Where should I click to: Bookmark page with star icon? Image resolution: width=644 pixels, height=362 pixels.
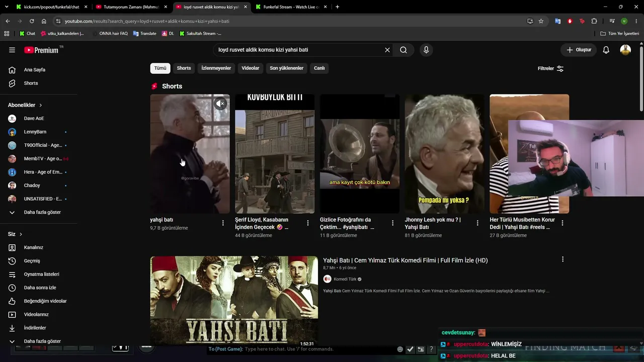pyautogui.click(x=541, y=21)
